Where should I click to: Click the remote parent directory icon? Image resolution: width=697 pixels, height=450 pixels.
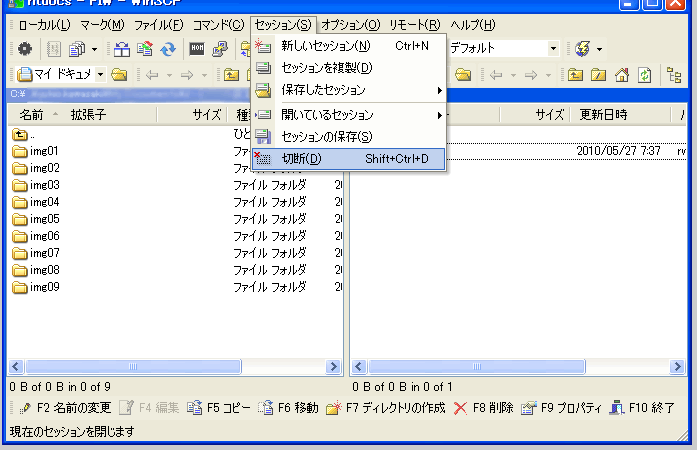(575, 75)
